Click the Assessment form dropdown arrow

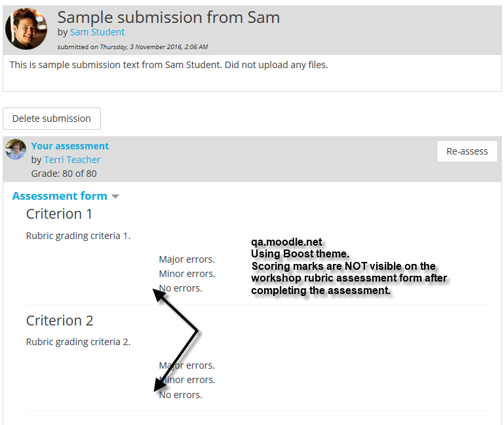(115, 196)
